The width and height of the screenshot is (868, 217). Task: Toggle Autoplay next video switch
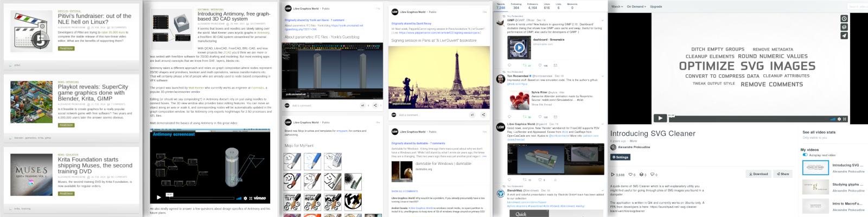point(805,155)
